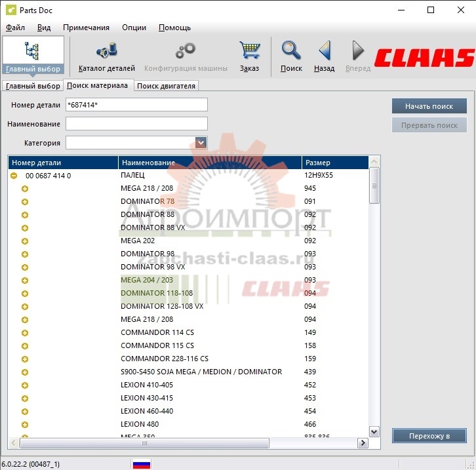The height and width of the screenshot is (470, 476).
Task: Expand the DOMINATOR 78 row
Action: tap(25, 202)
